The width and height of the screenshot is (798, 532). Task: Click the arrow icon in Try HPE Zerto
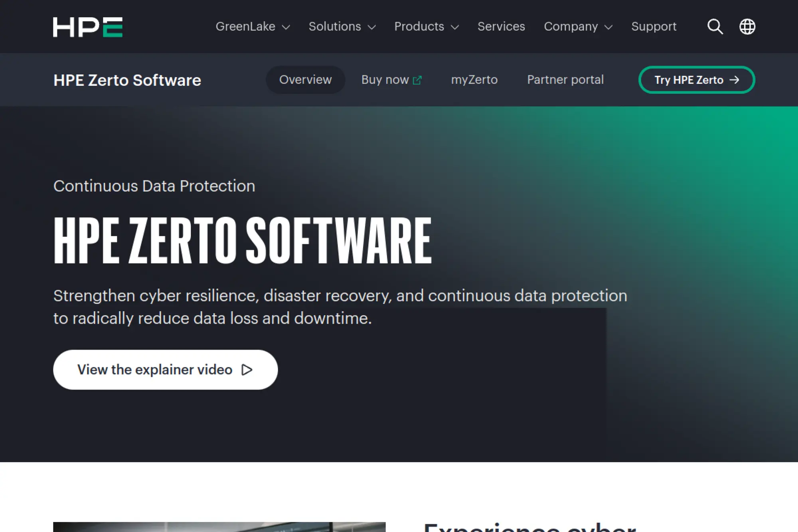click(x=734, y=80)
